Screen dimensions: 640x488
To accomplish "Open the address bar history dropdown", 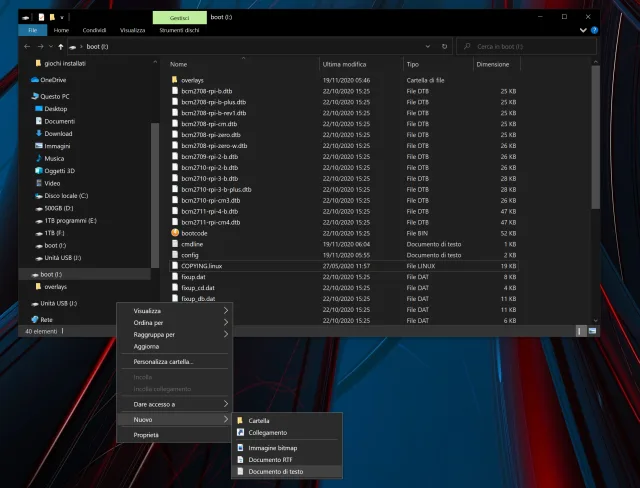I will 428,47.
